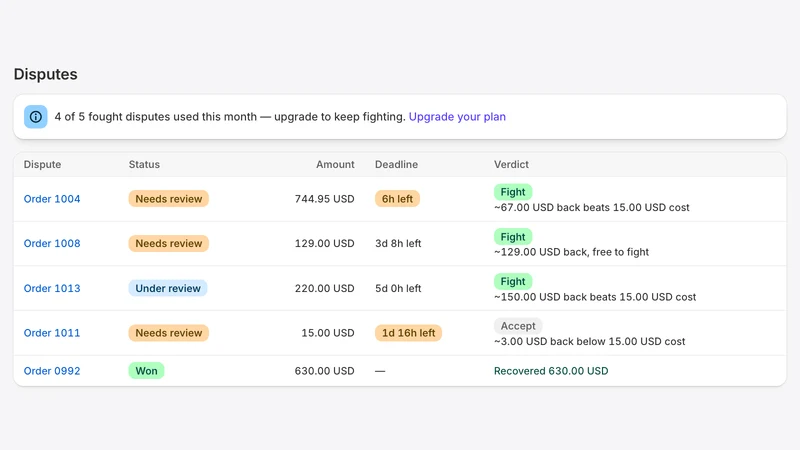Click the Fight verdict badge for Order 1004
The image size is (800, 450).
point(513,192)
